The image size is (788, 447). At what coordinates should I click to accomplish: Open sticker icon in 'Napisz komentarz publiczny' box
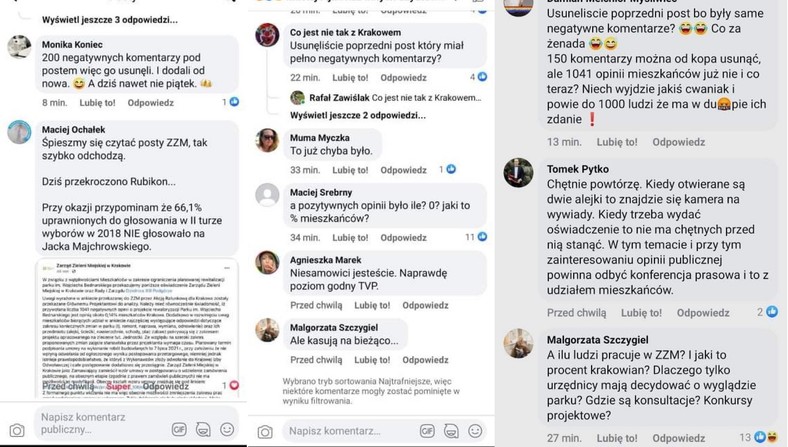pyautogui.click(x=203, y=429)
